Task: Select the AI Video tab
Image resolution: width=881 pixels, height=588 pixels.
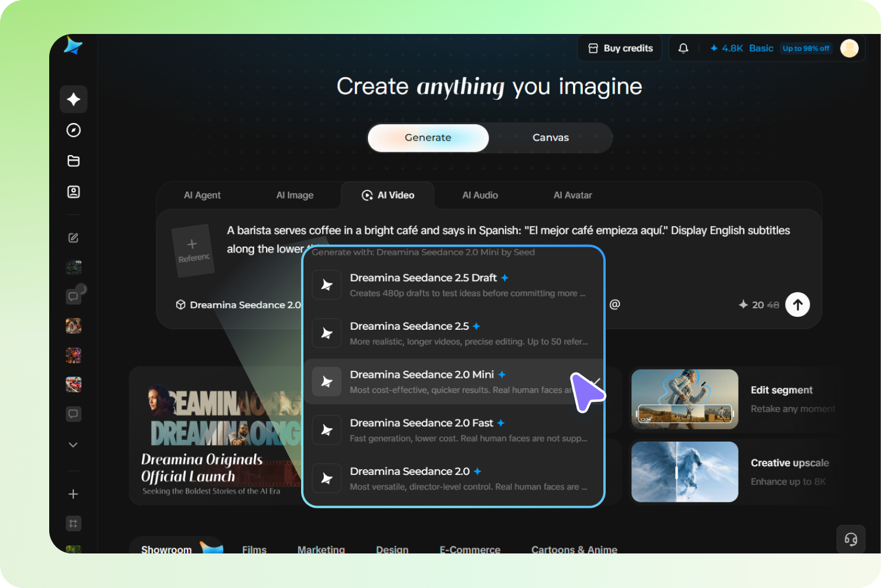Action: tap(388, 195)
